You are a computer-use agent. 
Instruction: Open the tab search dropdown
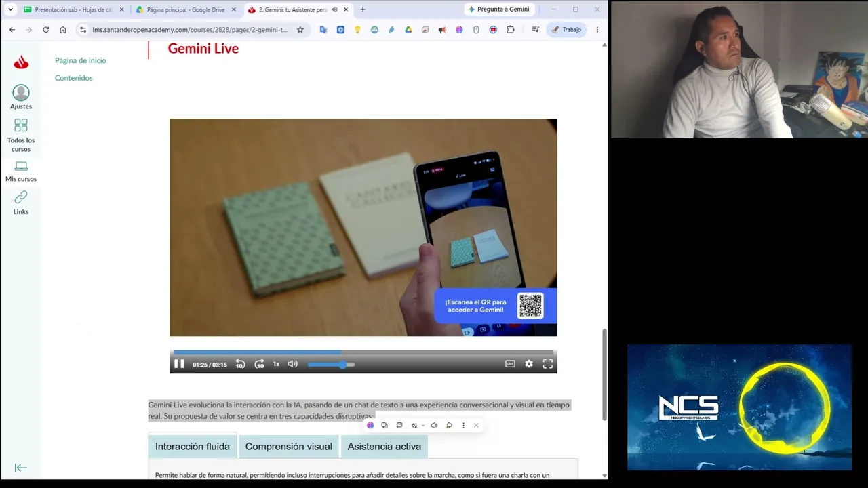(x=10, y=9)
